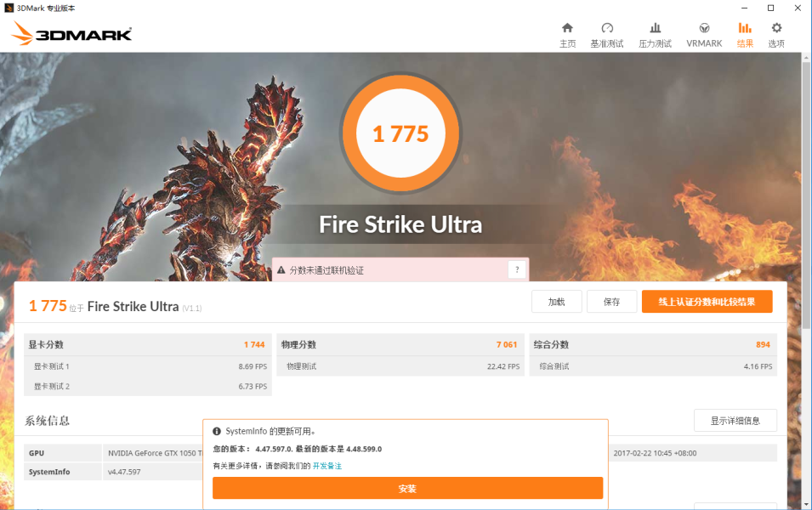The width and height of the screenshot is (812, 510).
Task: Click the vertical scrollbar thumb
Action: pyautogui.click(x=806, y=194)
